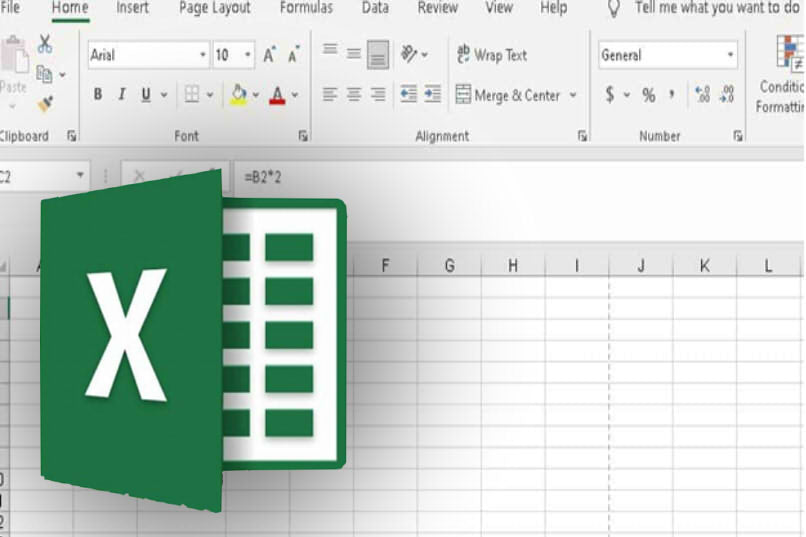Open the font size dropdown arrow
The height and width of the screenshot is (537, 806).
[248, 54]
